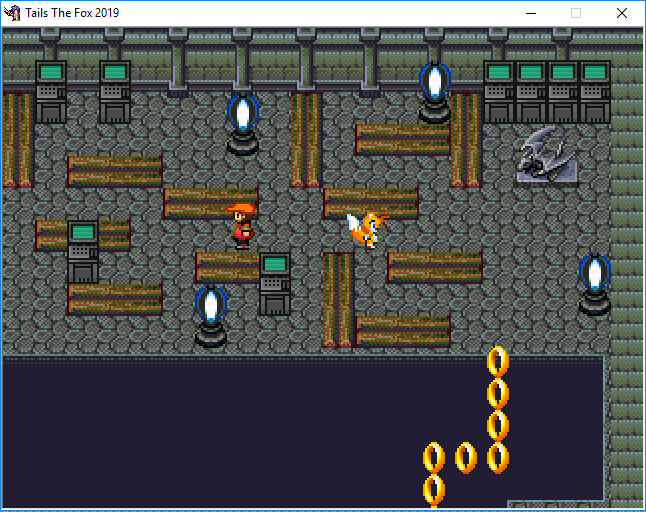646x512 pixels.
Task: Collect the upper ring of the short left column
Action: (434, 458)
